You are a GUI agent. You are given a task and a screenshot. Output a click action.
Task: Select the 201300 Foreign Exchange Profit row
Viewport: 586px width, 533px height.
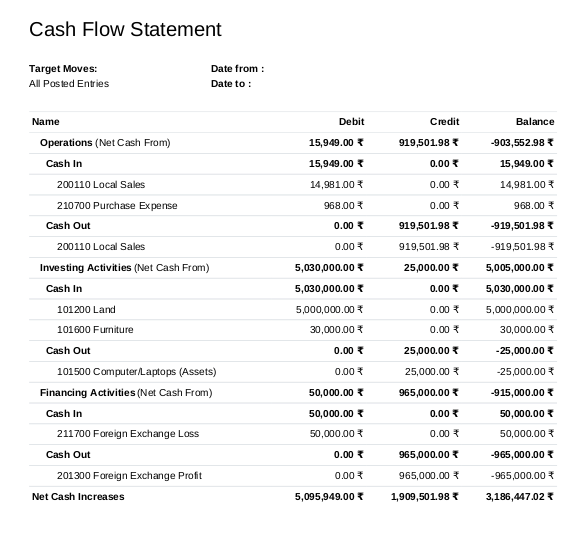click(293, 475)
